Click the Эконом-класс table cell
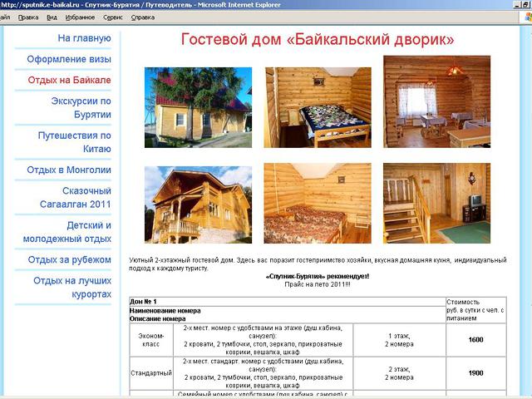 (x=151, y=340)
